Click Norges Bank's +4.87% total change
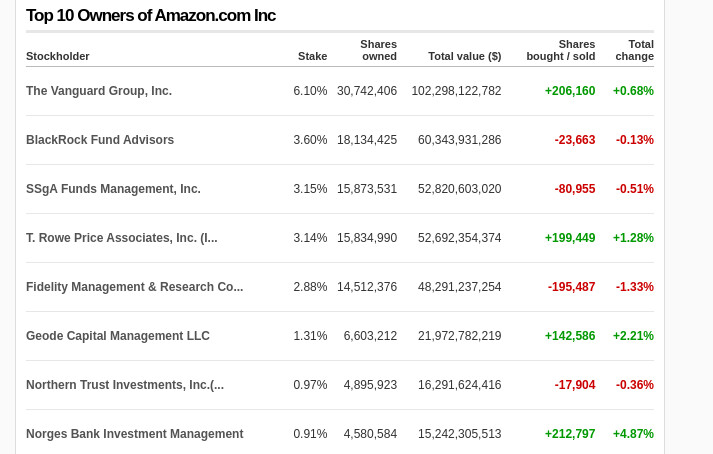The width and height of the screenshot is (713, 454). point(633,434)
